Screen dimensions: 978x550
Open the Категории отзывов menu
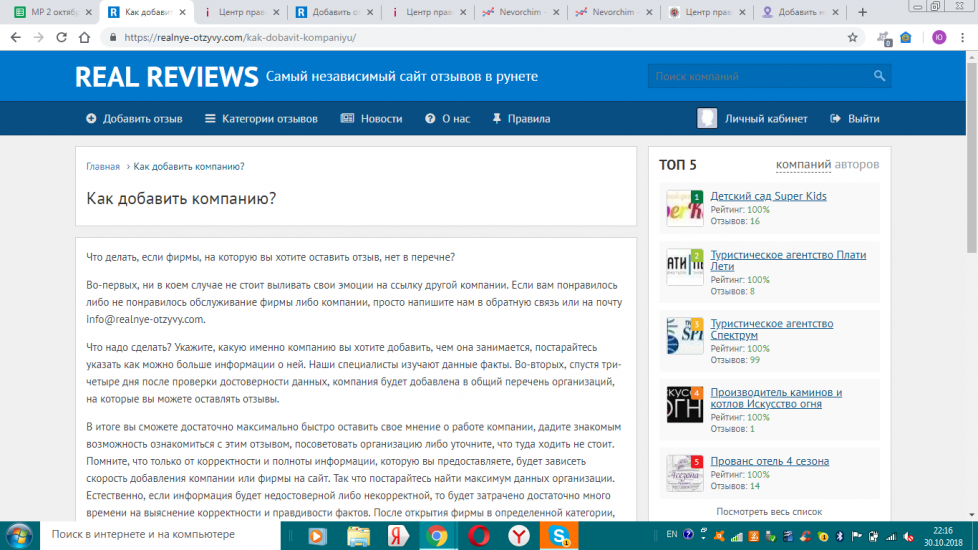(x=261, y=118)
